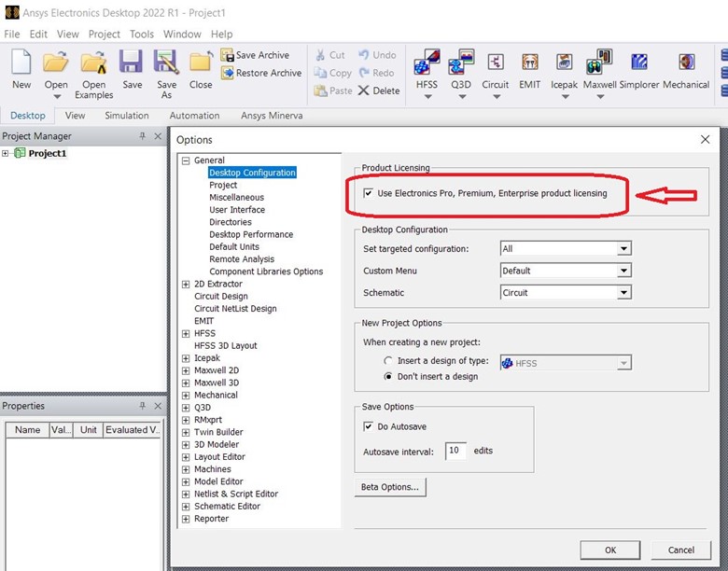Click the Open folder icon
Image resolution: width=728 pixels, height=571 pixels.
56,63
